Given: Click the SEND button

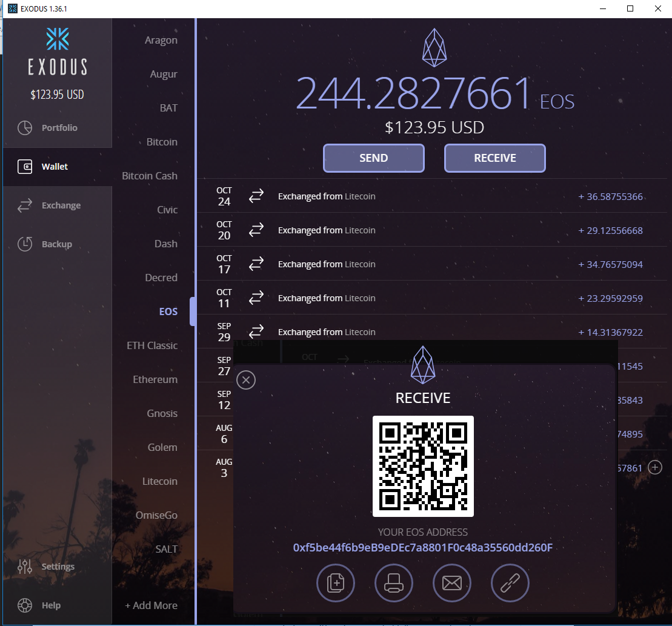Looking at the screenshot, I should [374, 158].
